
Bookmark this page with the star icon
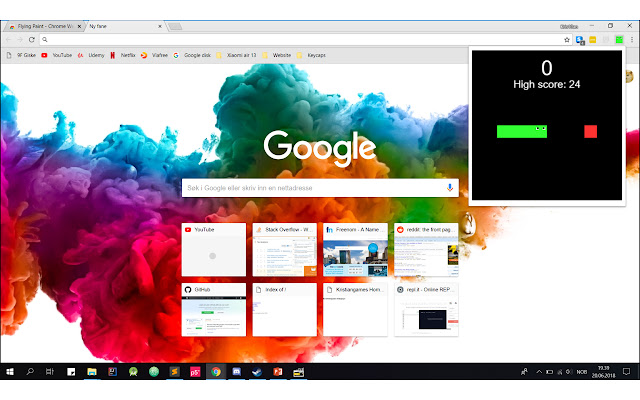tap(567, 40)
